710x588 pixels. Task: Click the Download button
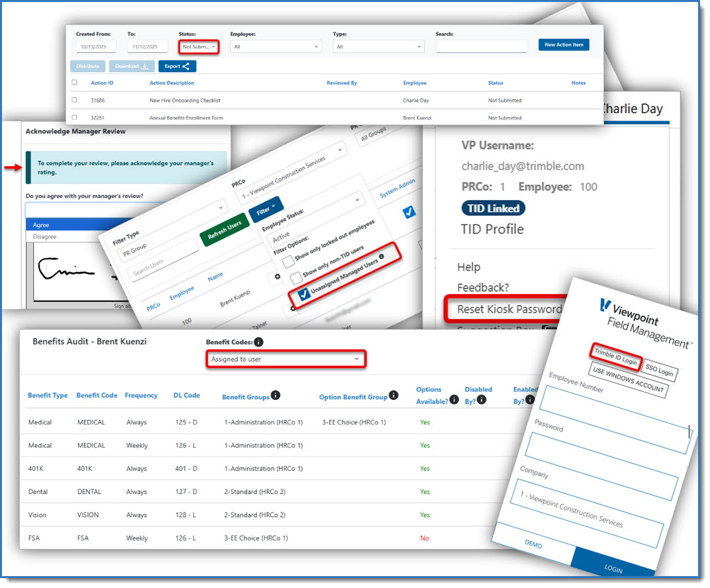point(132,66)
